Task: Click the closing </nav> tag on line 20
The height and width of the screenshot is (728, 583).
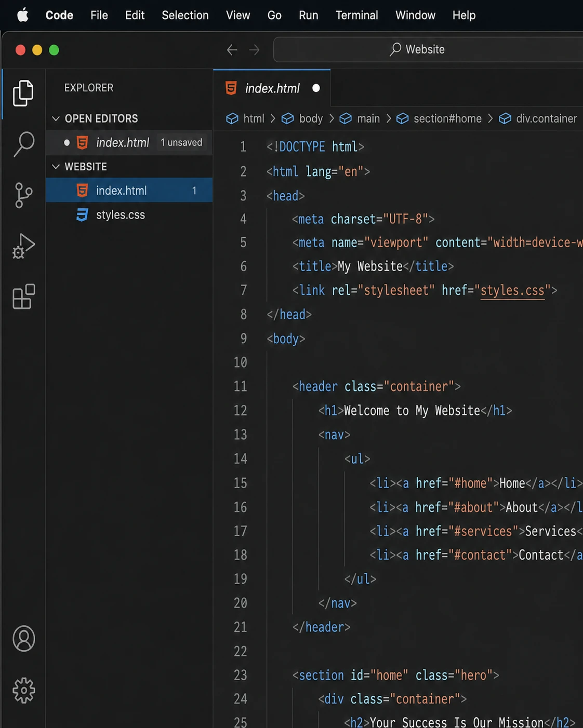Action: (337, 603)
